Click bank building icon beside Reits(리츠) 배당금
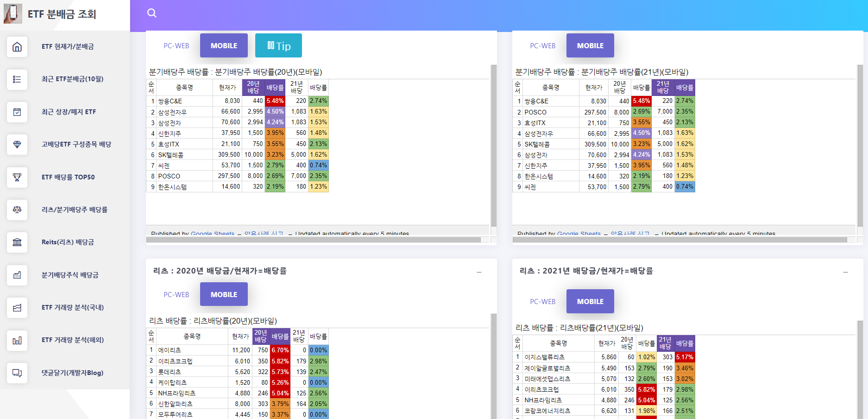 (17, 242)
